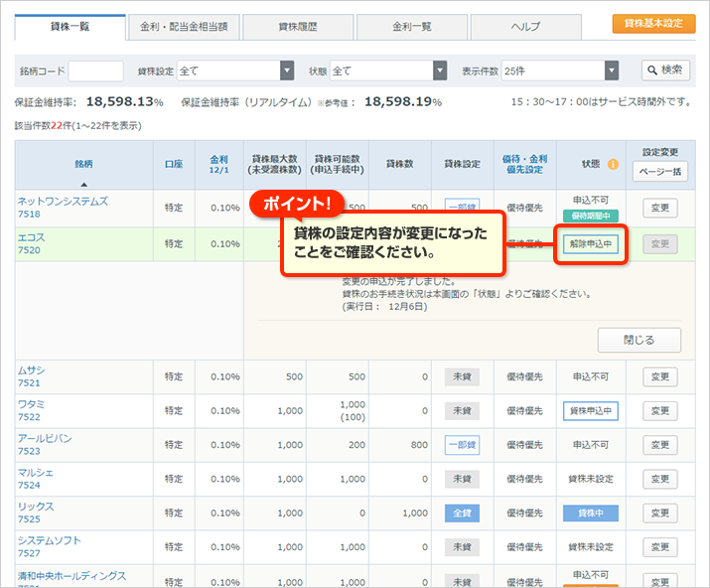Open the 表示件数 25件 dropdown
Screen dimensions: 710x588
coord(612,71)
